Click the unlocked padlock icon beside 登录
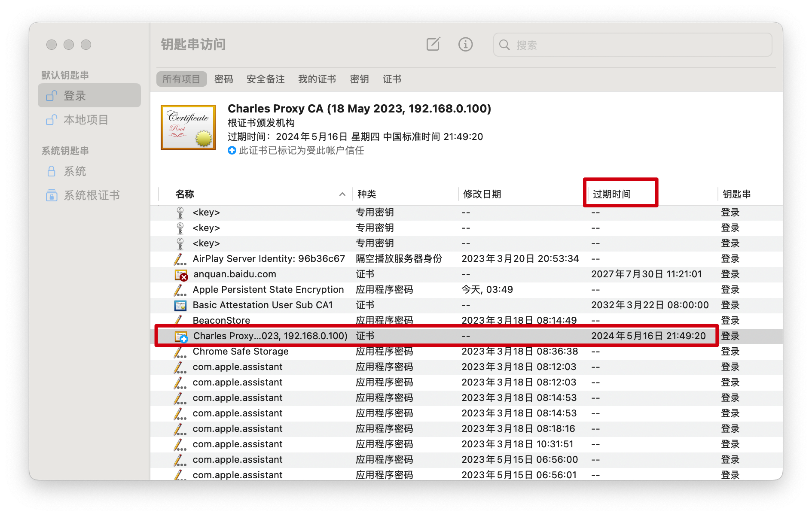Viewport: 812px width, 516px height. point(52,95)
